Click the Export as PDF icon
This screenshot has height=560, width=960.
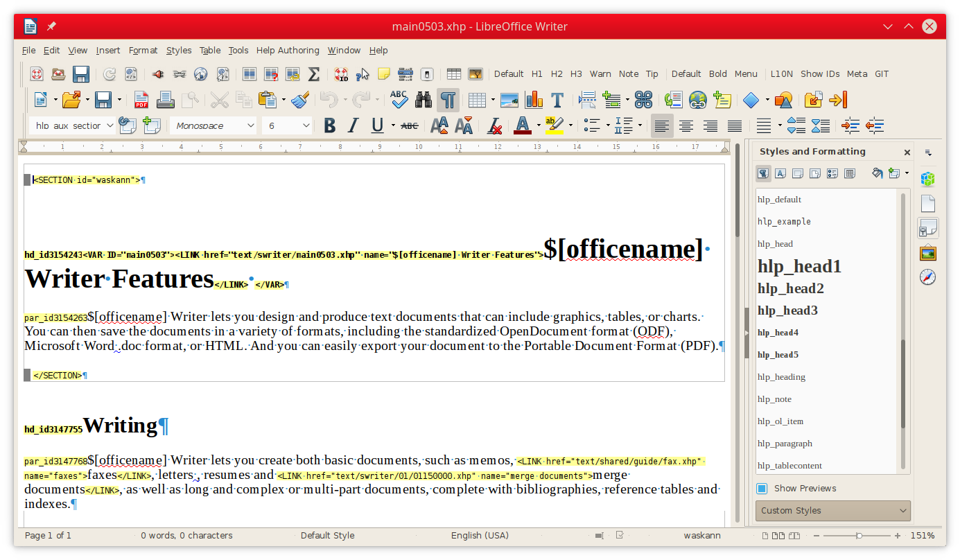[141, 100]
